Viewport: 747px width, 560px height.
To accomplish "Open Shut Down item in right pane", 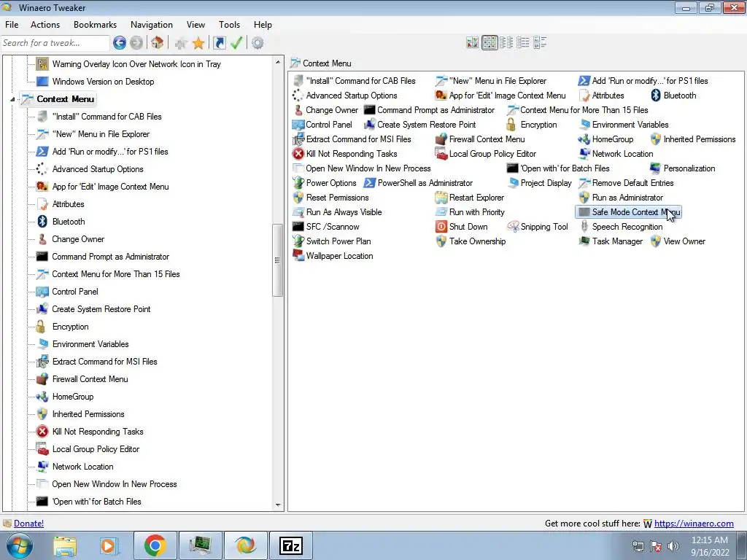I will coord(462,227).
